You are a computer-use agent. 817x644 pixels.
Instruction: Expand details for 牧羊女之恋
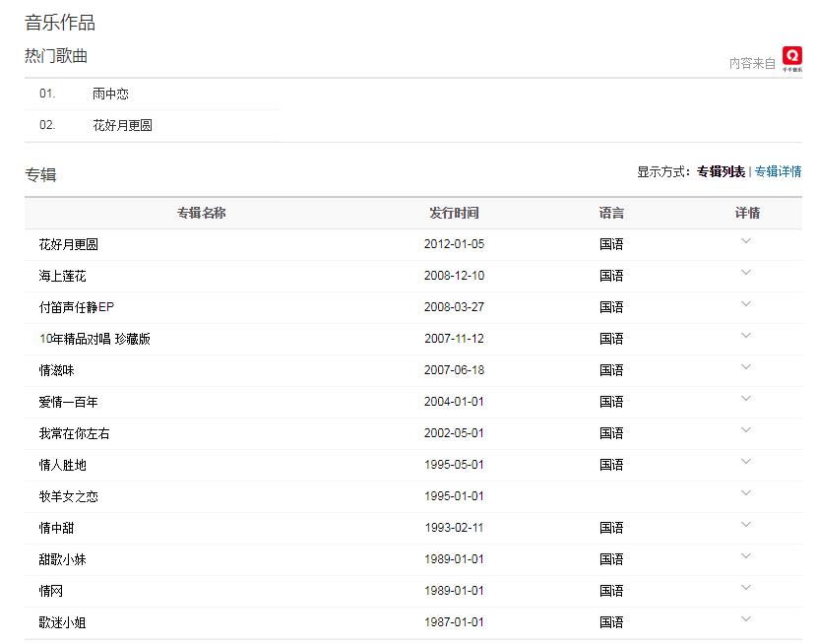tap(746, 493)
